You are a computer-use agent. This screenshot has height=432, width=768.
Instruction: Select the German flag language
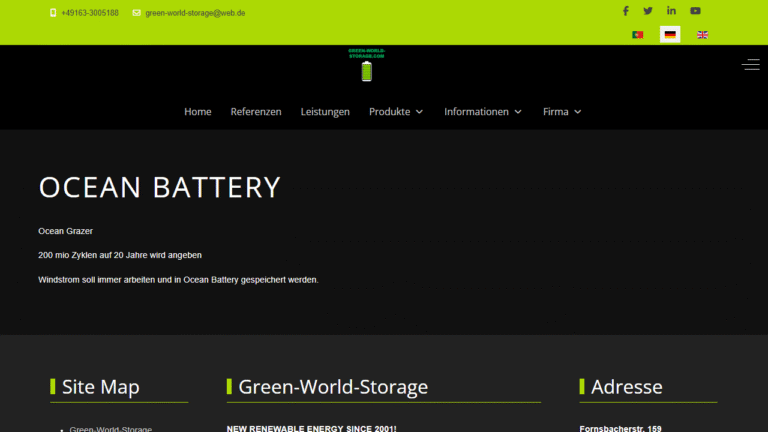[670, 35]
